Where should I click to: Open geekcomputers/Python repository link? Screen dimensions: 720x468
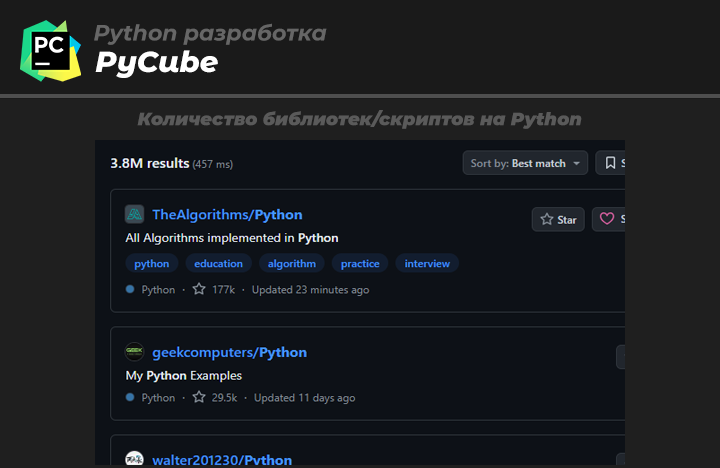(230, 352)
